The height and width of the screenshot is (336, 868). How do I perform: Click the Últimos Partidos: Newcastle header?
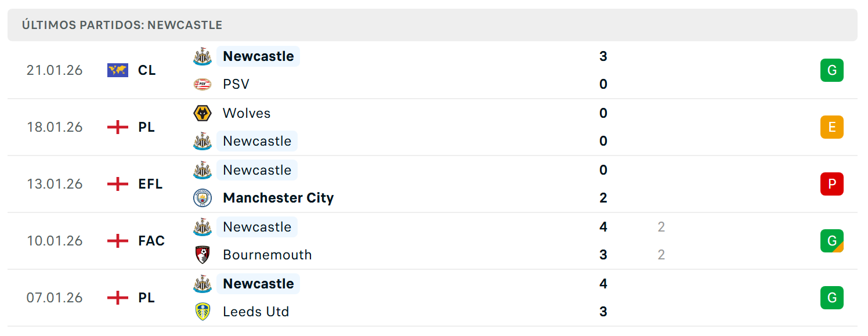pos(122,25)
